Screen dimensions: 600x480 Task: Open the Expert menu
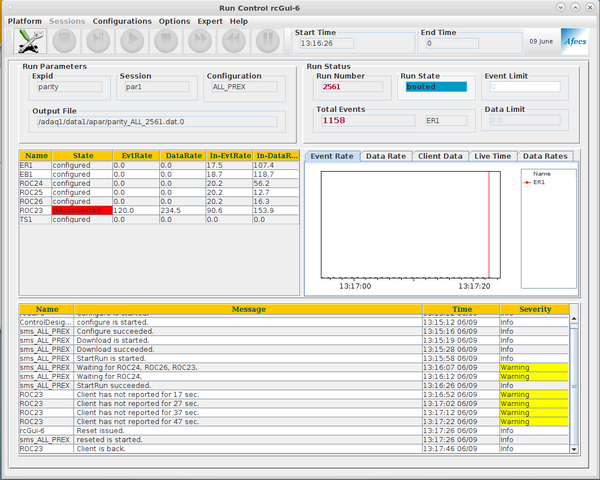point(210,21)
